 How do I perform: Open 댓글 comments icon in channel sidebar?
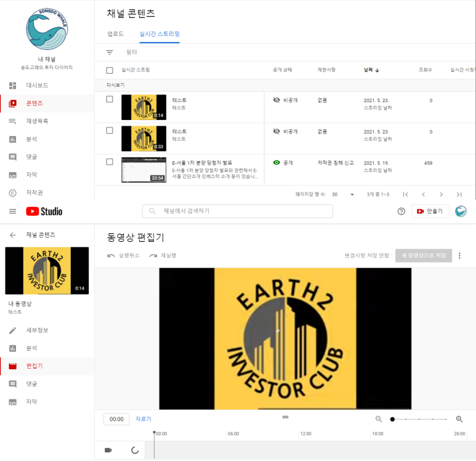pos(13,157)
